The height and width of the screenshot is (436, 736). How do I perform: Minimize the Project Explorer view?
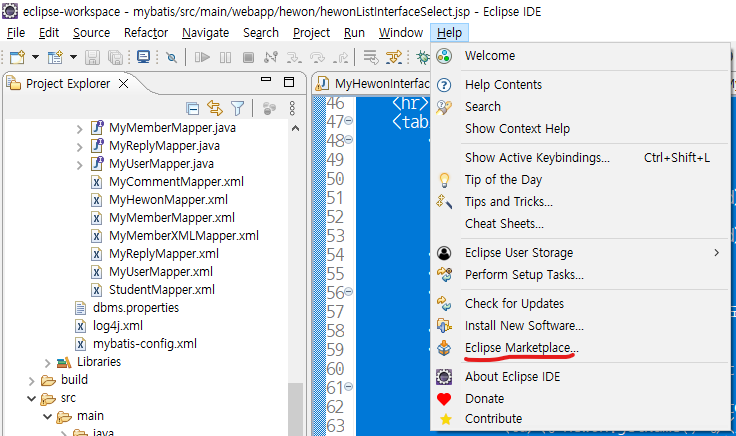266,80
